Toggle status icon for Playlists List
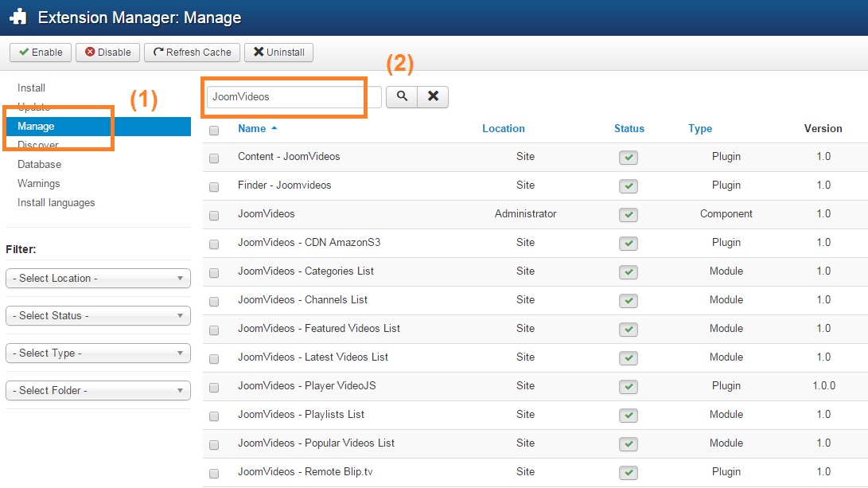 629,416
